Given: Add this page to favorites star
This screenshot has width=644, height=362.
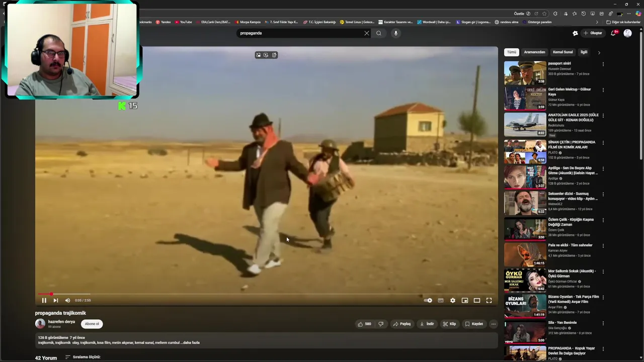Looking at the screenshot, I should pyautogui.click(x=544, y=14).
